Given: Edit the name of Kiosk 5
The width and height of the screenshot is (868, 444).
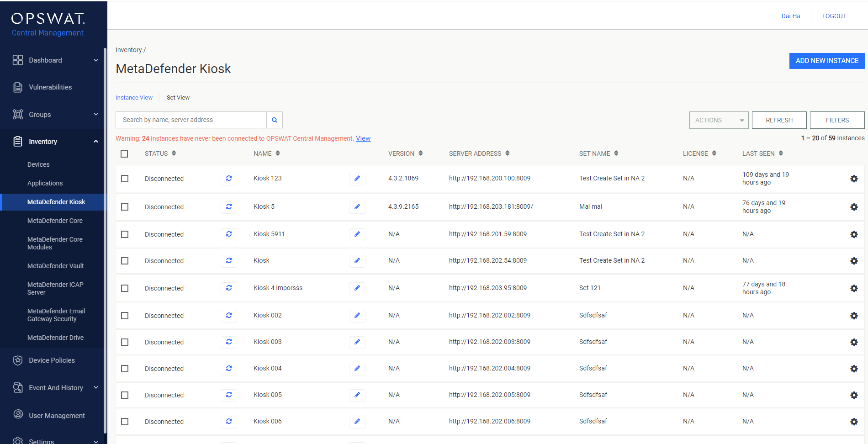Looking at the screenshot, I should click(357, 207).
